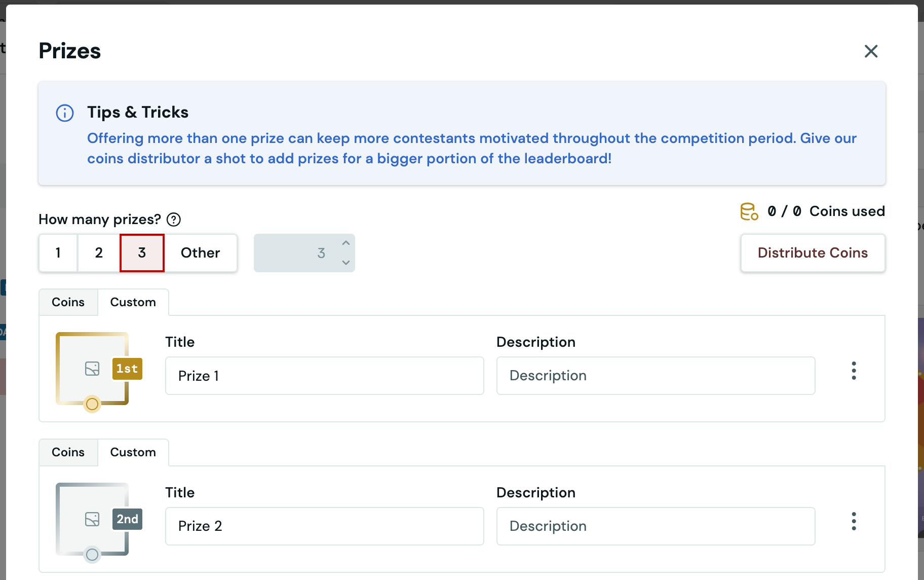The image size is (924, 580).
Task: Decrease the prize count with down arrow
Action: coord(346,263)
